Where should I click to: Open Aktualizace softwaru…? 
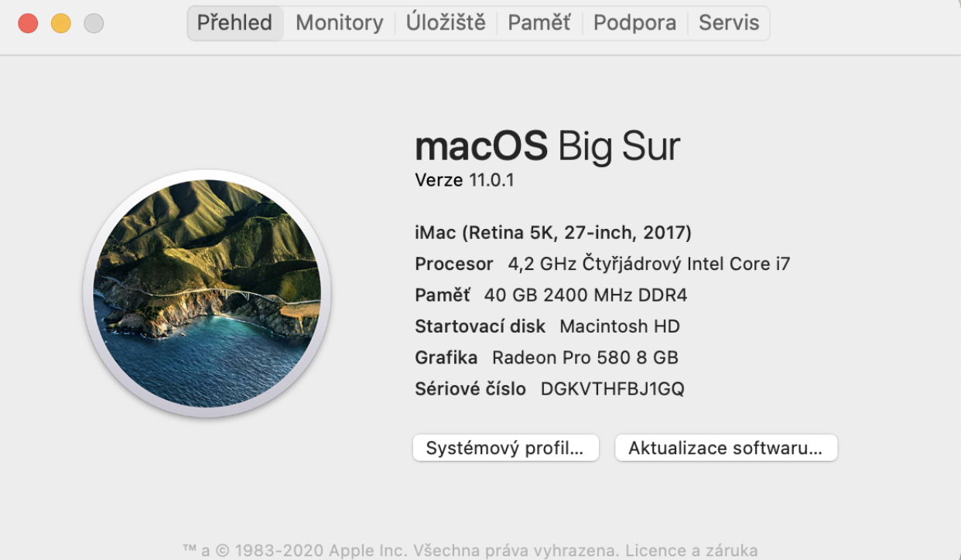click(726, 448)
